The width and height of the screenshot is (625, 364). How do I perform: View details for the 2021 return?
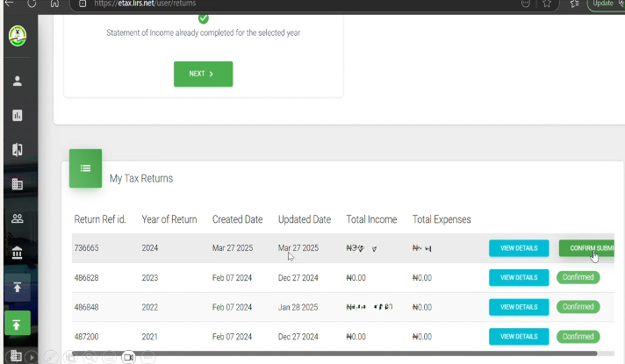[518, 336]
